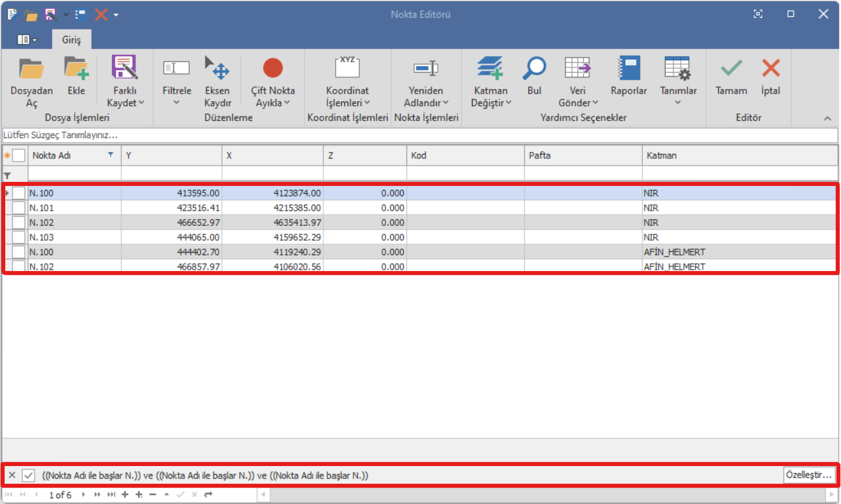841x504 pixels.
Task: Click the orange X icon in title bar
Action: [101, 14]
